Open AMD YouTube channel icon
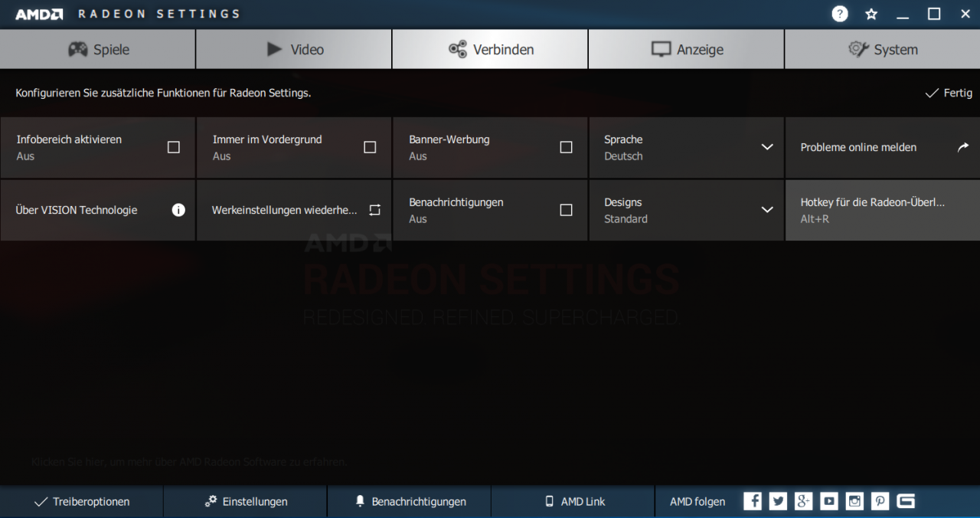The height and width of the screenshot is (518, 980). [829, 501]
